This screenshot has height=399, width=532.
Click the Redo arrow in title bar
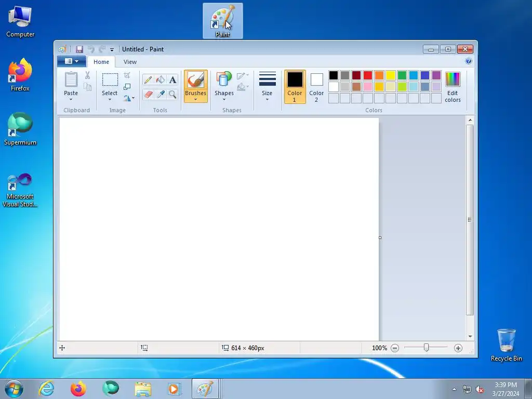point(102,49)
